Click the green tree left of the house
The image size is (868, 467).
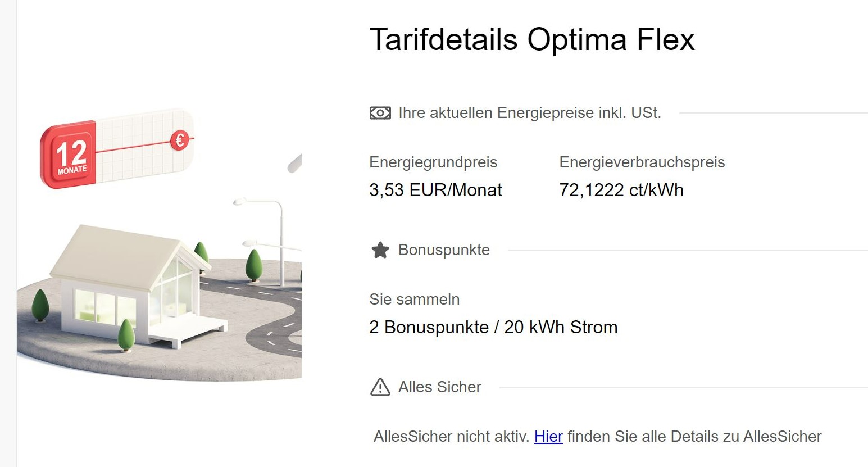click(x=40, y=305)
